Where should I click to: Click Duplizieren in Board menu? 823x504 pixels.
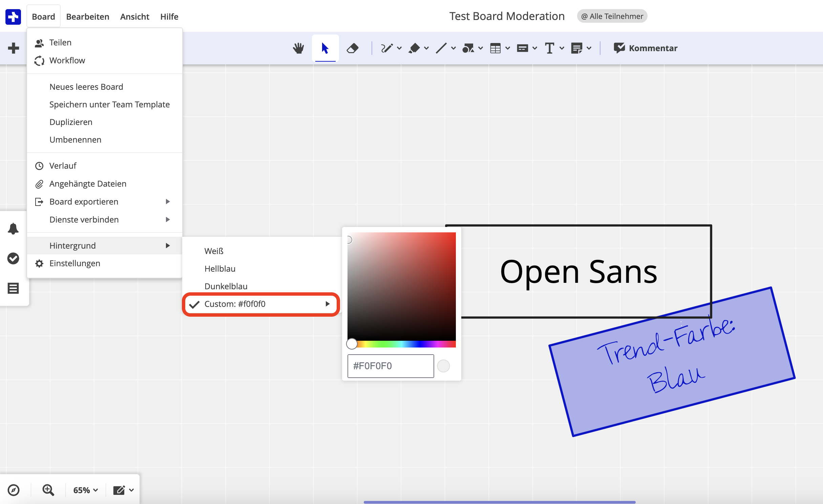[x=71, y=122]
